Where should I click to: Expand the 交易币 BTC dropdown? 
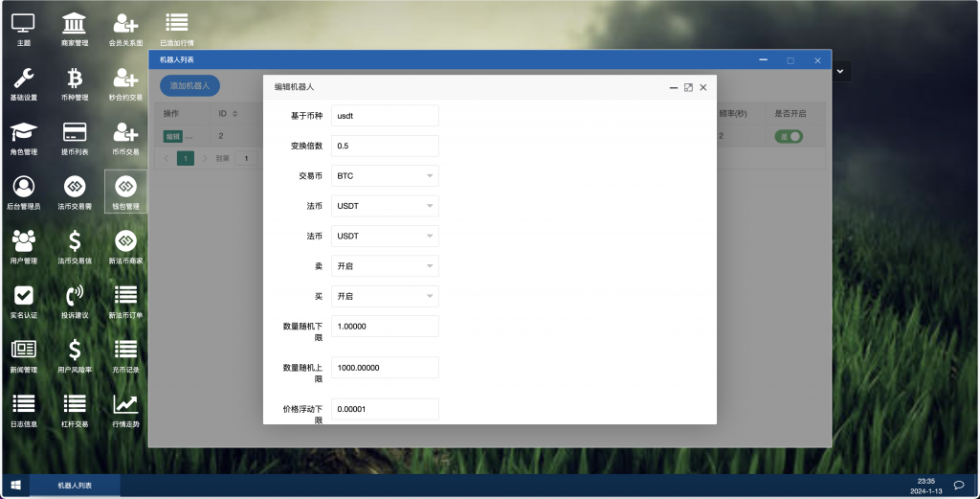pyautogui.click(x=385, y=176)
